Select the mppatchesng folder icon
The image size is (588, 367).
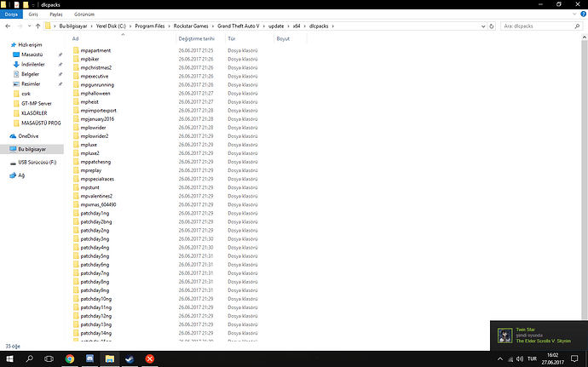tap(76, 162)
